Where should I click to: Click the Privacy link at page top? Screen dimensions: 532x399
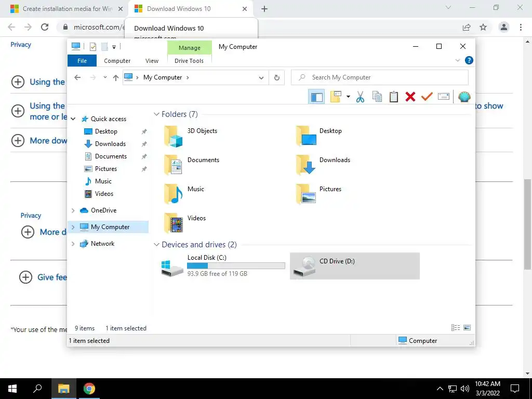pos(21,45)
